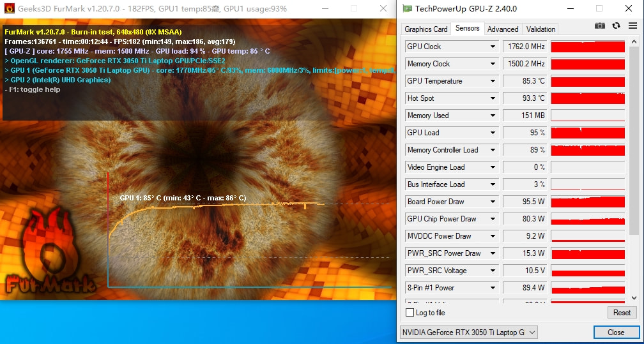The width and height of the screenshot is (644, 344).
Task: Open the Board Power Draw dropdown
Action: pyautogui.click(x=493, y=202)
